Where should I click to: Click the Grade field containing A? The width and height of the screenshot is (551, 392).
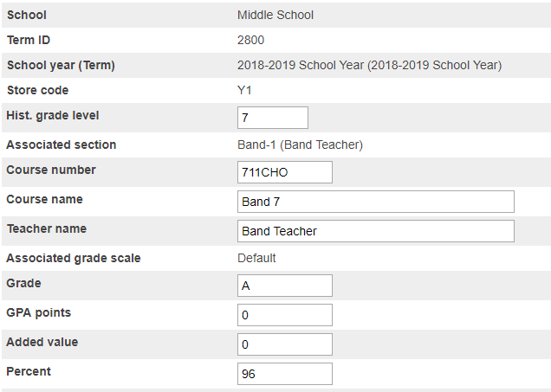point(284,286)
